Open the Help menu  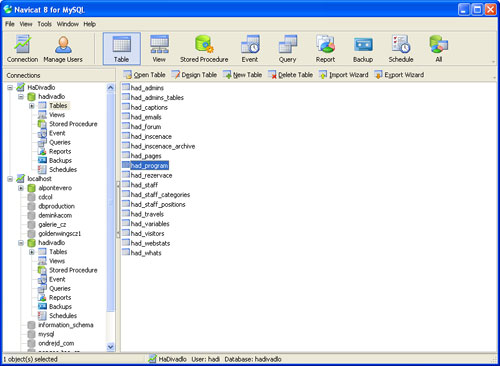[89, 24]
